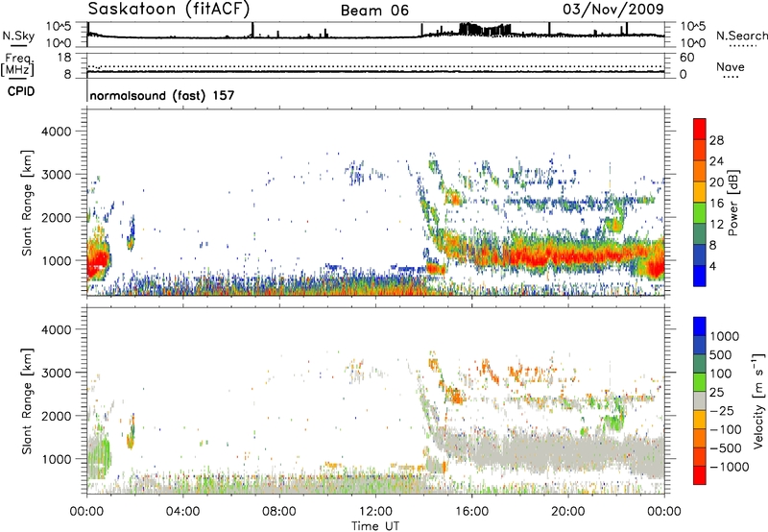
Task: Click the '60' Nave axis tick label
Action: pos(686,58)
